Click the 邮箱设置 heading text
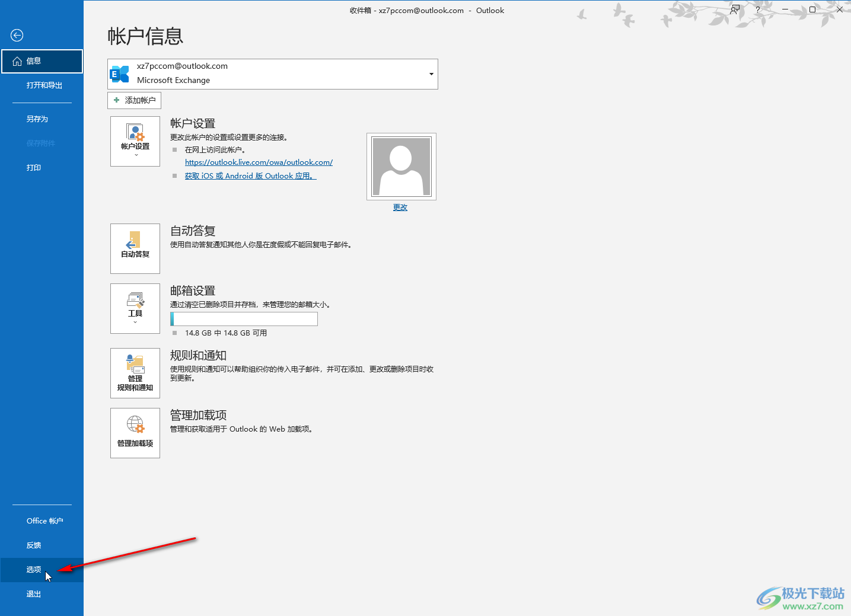 click(193, 291)
